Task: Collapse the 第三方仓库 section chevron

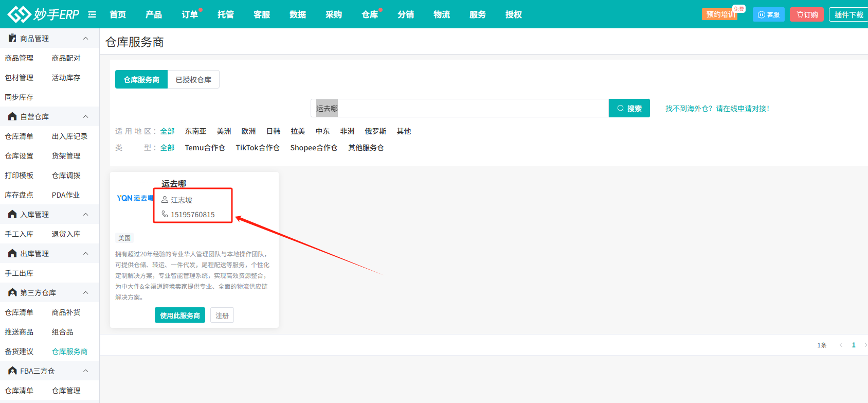Action: tap(86, 292)
